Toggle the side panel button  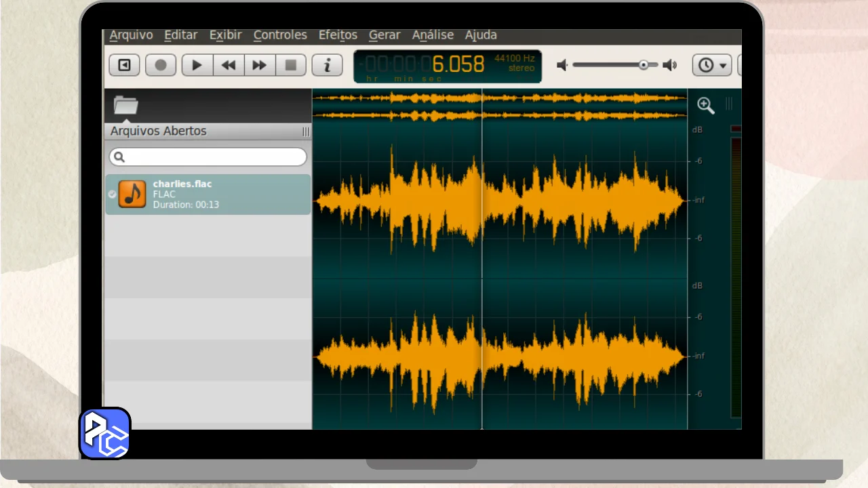tap(124, 65)
